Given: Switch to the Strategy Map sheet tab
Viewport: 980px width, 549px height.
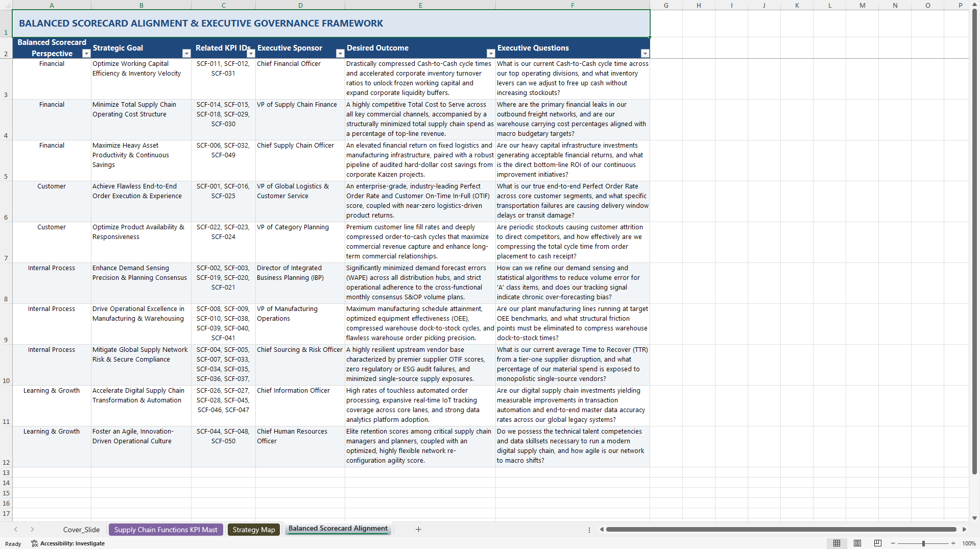Looking at the screenshot, I should pos(254,530).
